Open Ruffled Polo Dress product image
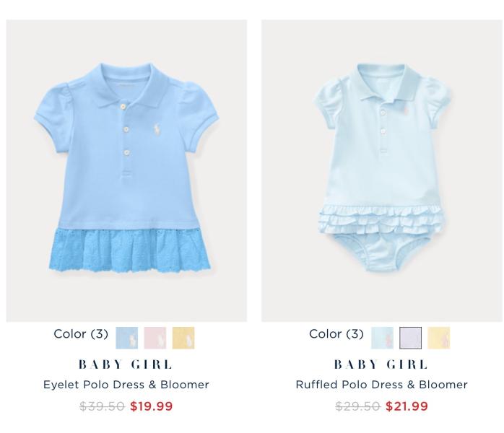The height and width of the screenshot is (433, 504). pos(382,170)
